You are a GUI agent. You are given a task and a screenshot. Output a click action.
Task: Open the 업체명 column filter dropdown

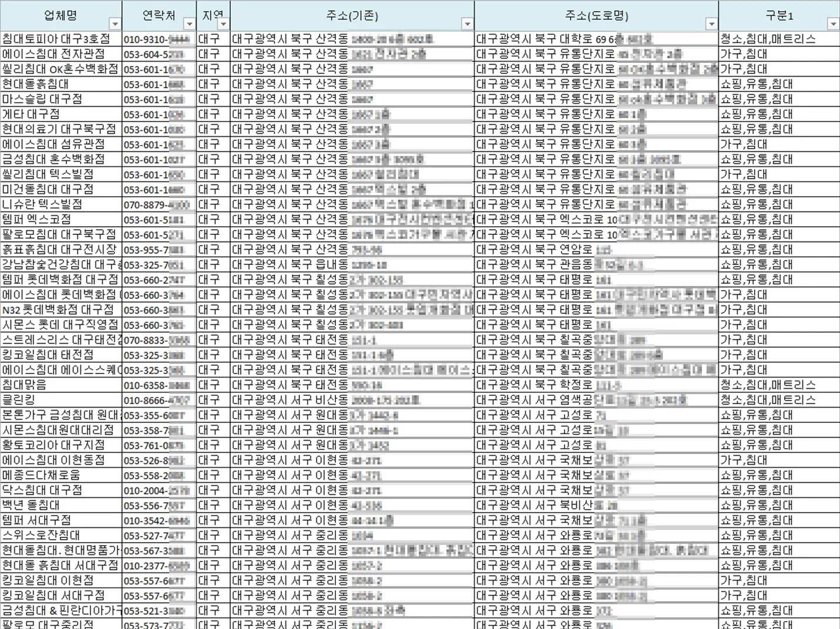pyautogui.click(x=115, y=24)
